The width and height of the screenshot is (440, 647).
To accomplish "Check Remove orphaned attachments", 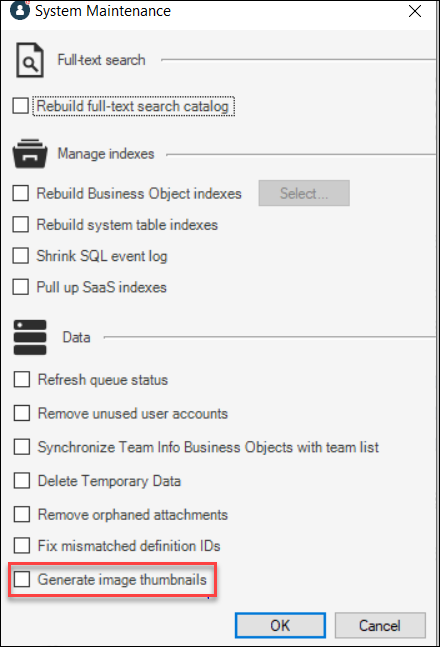I will point(22,515).
